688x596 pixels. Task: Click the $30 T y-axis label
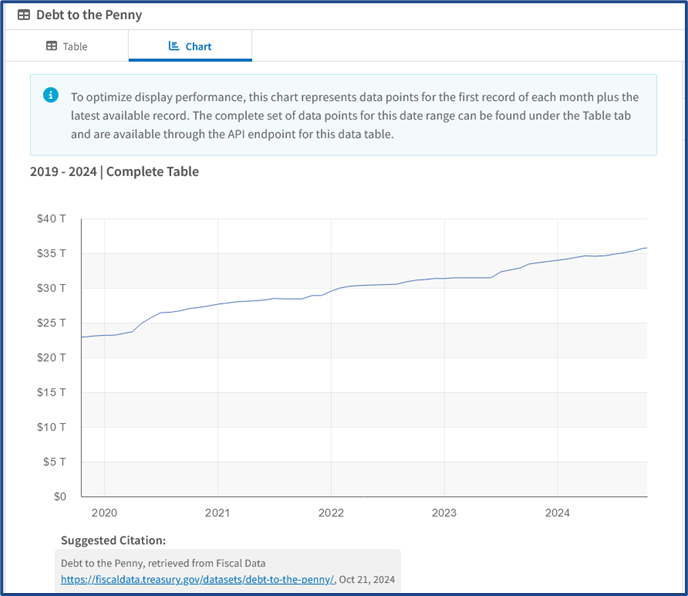pos(52,288)
